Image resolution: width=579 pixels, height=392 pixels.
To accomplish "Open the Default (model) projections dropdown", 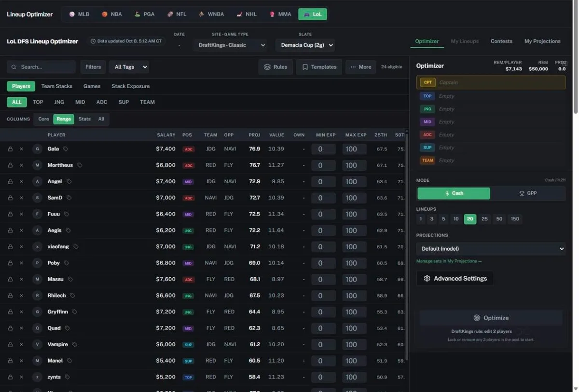I will pyautogui.click(x=491, y=249).
